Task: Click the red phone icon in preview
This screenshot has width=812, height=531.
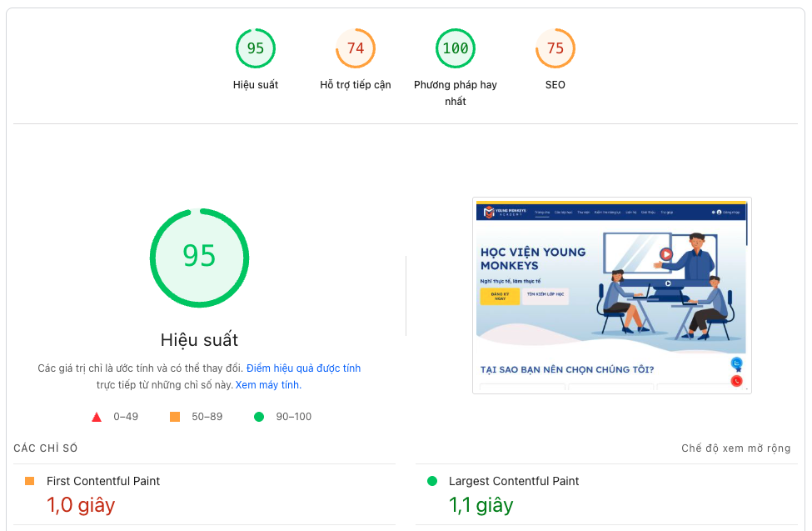Action: coord(735,381)
